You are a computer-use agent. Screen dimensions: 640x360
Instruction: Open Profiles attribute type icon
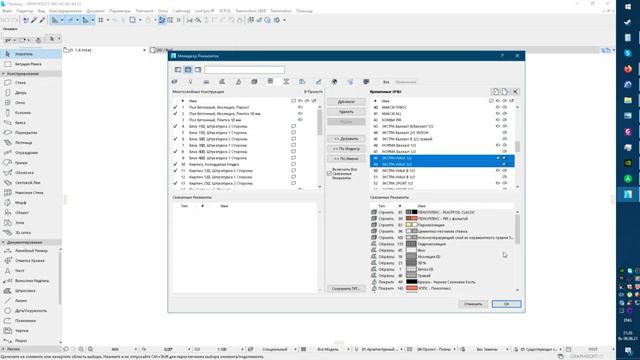tap(286, 82)
